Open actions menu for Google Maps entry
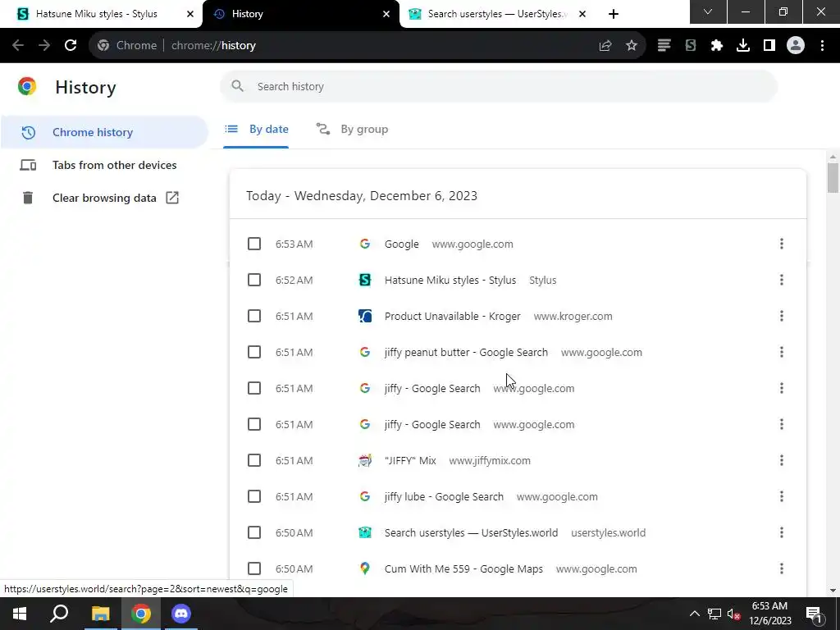 coord(782,569)
